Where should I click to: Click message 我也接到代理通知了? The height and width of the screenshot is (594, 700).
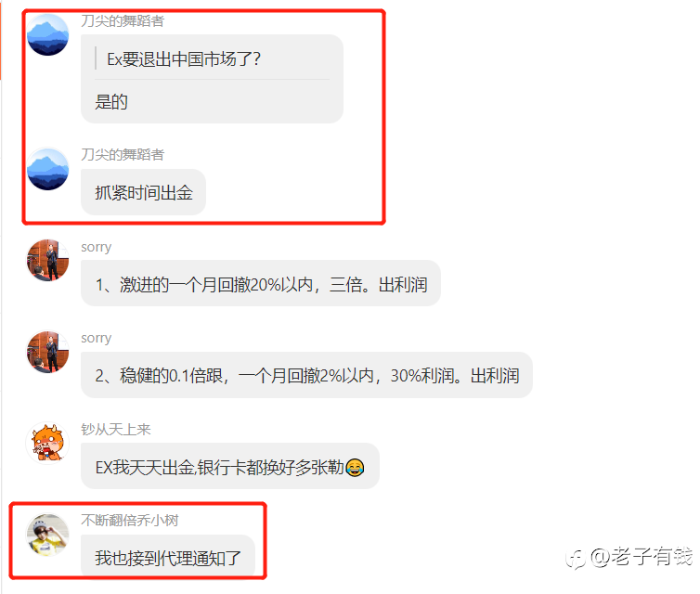[168, 557]
